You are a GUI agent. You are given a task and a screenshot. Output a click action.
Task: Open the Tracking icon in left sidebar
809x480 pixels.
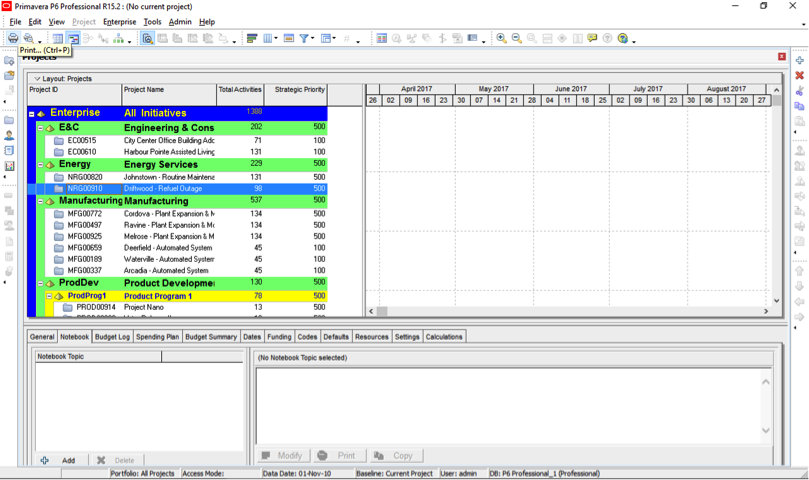coord(9,166)
